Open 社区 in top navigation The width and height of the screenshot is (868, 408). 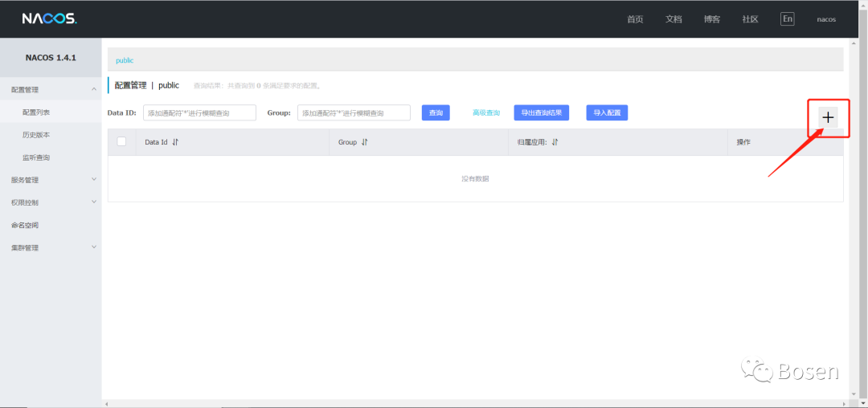750,18
